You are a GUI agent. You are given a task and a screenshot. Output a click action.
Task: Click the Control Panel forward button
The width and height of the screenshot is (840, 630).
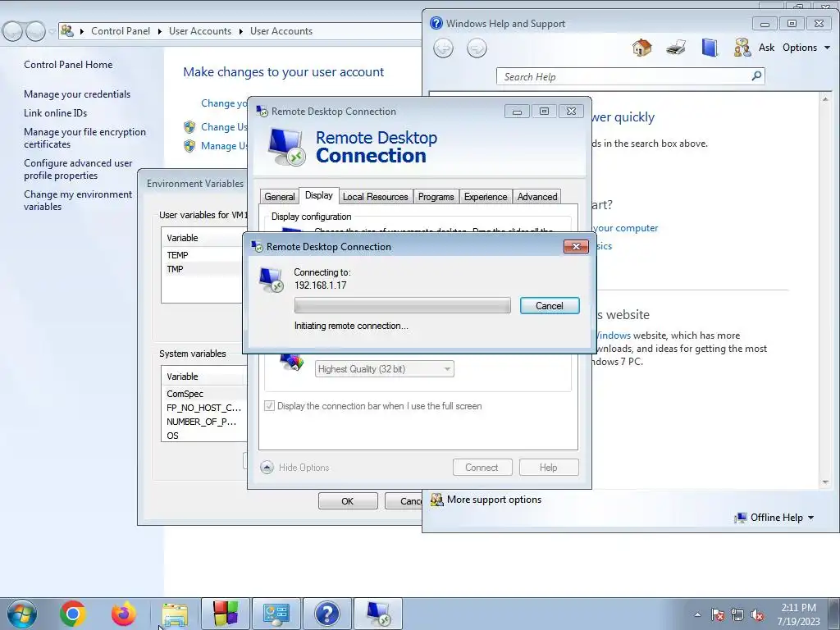(x=35, y=32)
